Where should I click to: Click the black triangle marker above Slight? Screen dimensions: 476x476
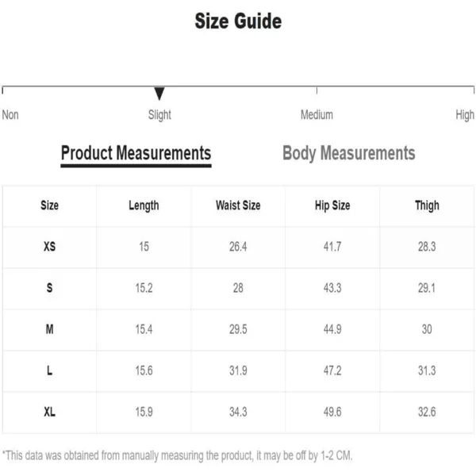159,93
